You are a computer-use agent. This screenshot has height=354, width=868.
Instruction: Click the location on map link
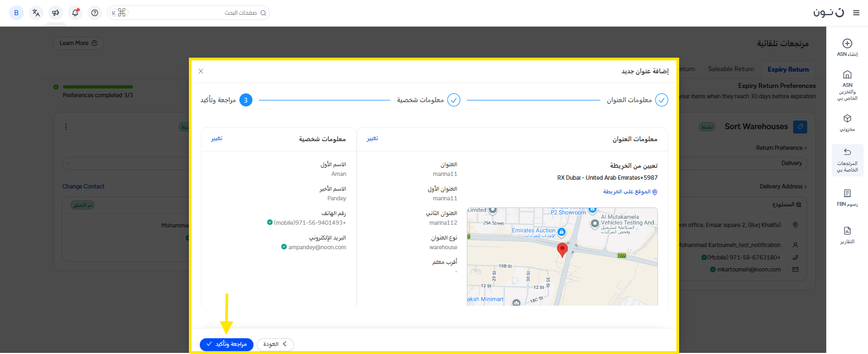click(x=630, y=192)
